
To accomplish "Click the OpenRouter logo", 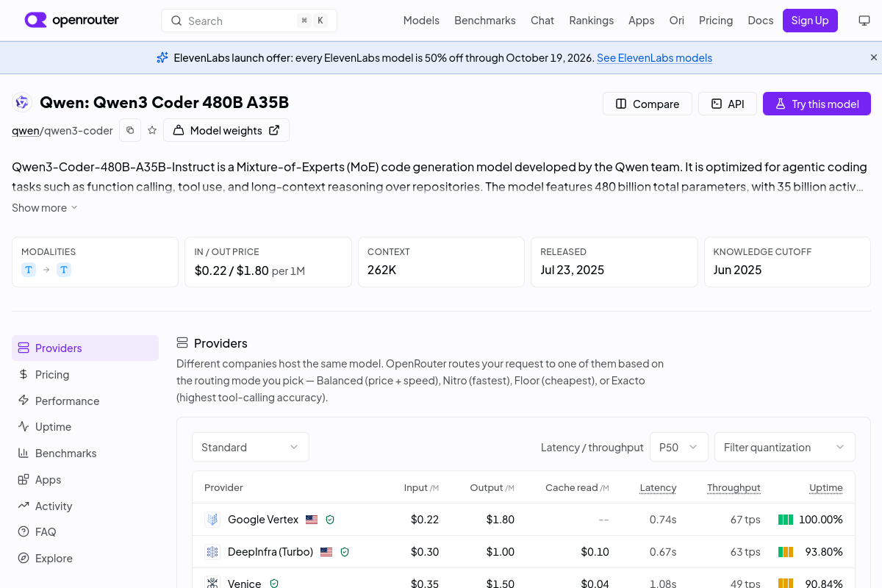I will [71, 20].
